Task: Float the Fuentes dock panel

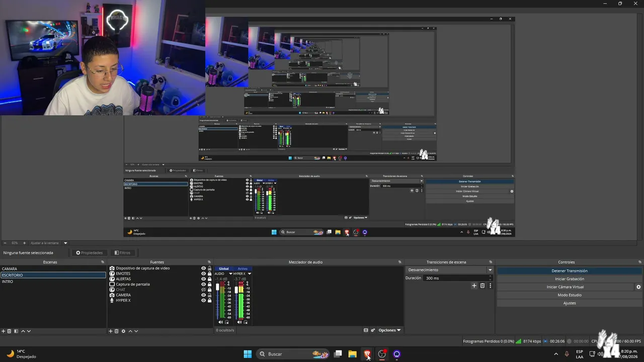Action: [x=210, y=262]
